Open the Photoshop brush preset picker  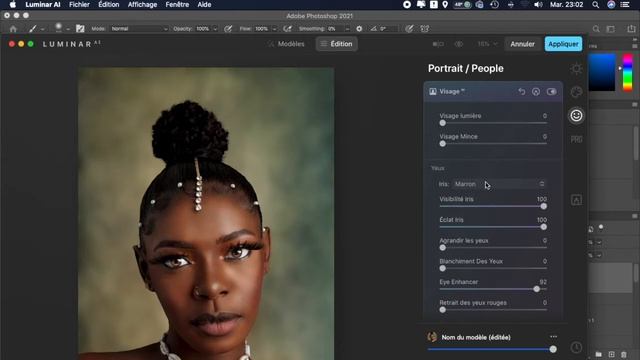click(x=62, y=28)
